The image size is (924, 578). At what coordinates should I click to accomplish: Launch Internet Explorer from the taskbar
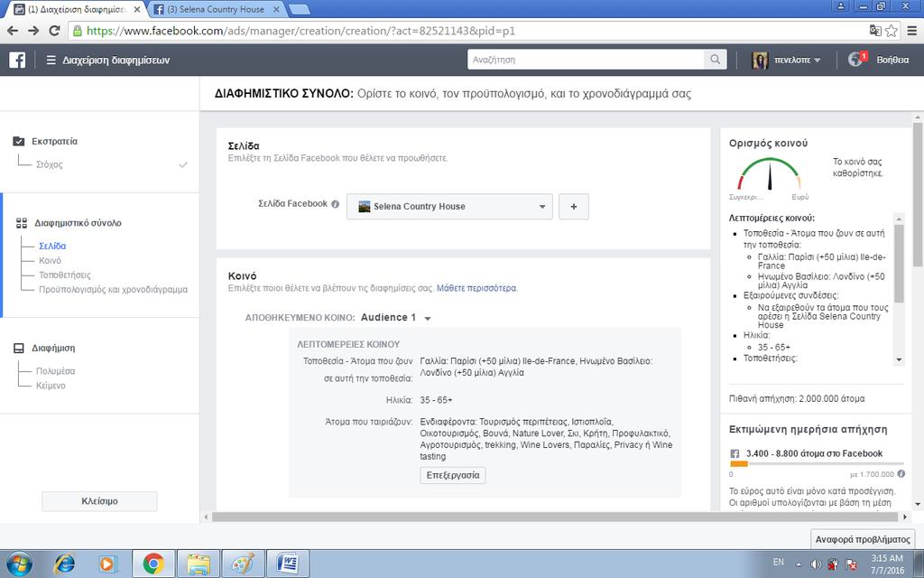(64, 564)
